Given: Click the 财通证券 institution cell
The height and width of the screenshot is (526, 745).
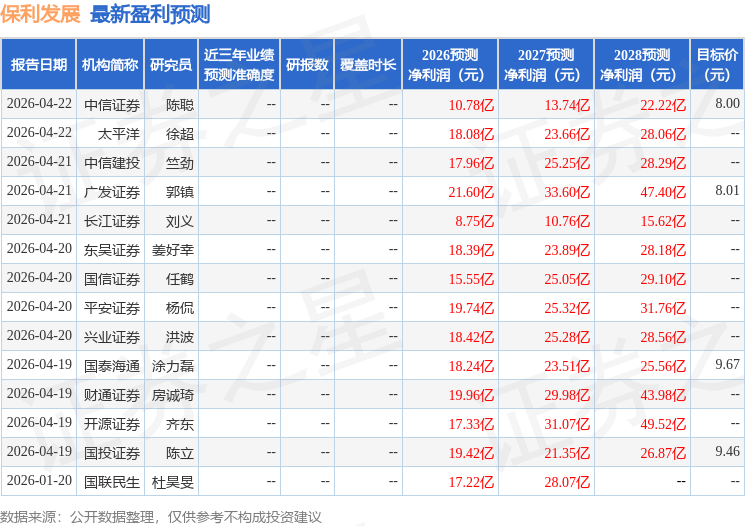Looking at the screenshot, I should point(112,395).
